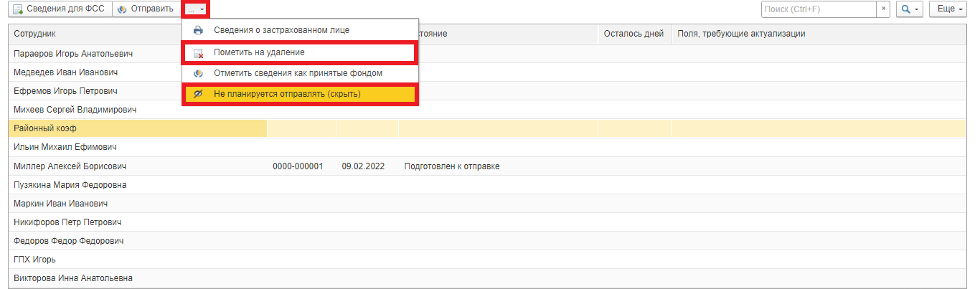Click the Осталось дней column header
980x289 pixels.
(x=633, y=34)
